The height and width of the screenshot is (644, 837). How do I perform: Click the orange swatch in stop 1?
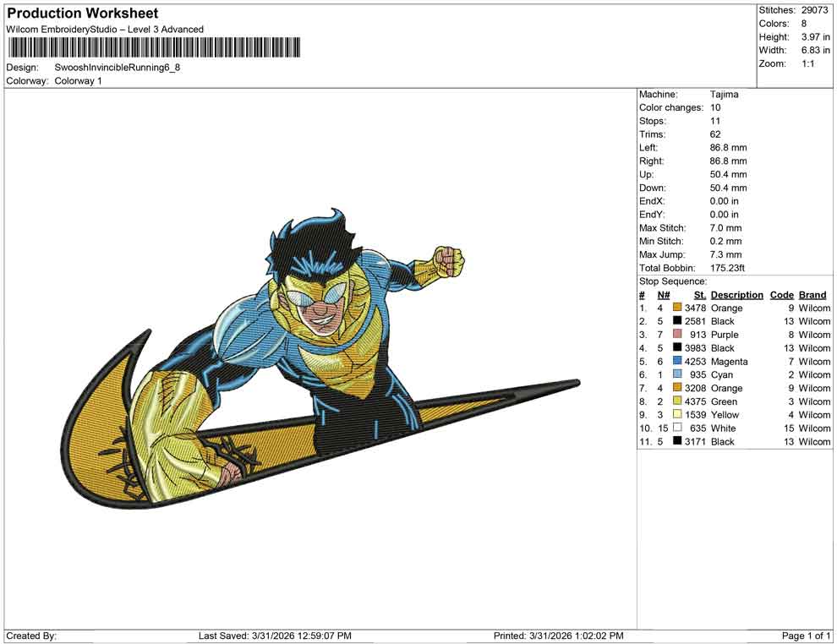tap(677, 308)
